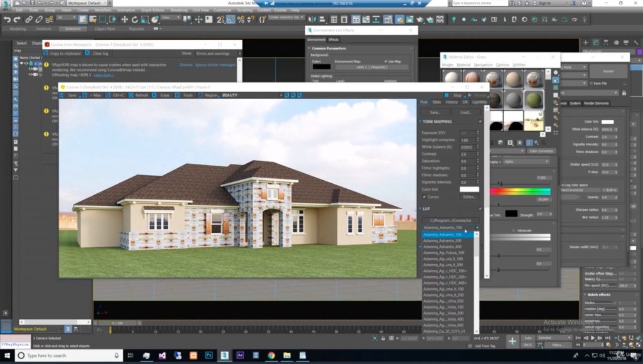643x364 pixels.
Task: Click the Windows search box on taskbar
Action: (x=69, y=356)
